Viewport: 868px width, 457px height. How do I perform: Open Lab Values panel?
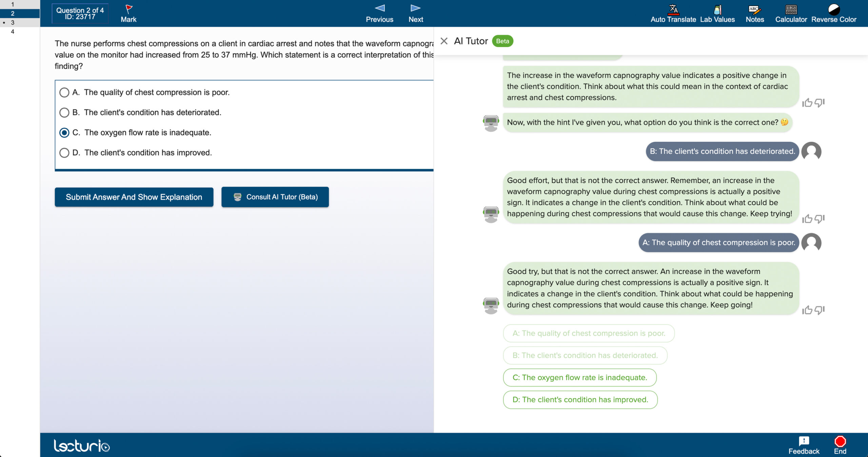click(717, 13)
